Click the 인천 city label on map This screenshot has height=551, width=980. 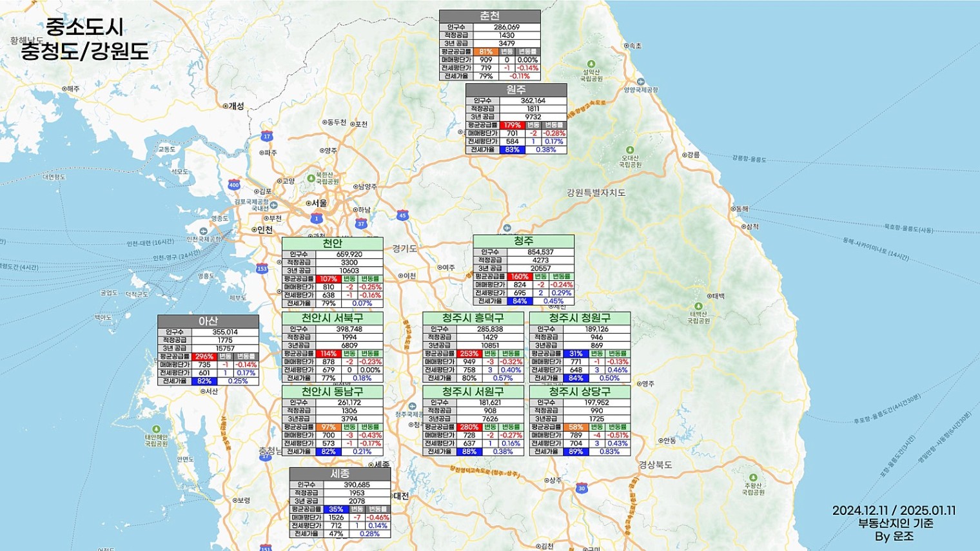click(x=265, y=229)
